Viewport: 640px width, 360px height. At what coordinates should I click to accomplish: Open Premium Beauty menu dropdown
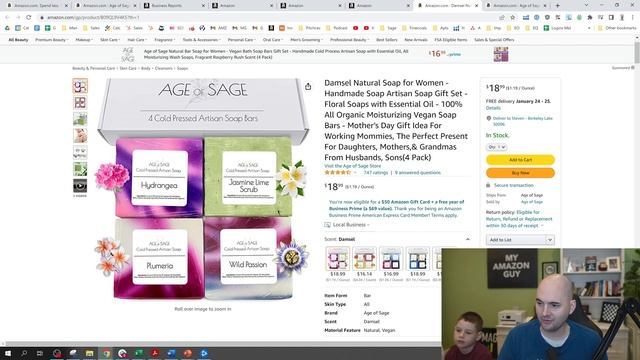(51, 40)
